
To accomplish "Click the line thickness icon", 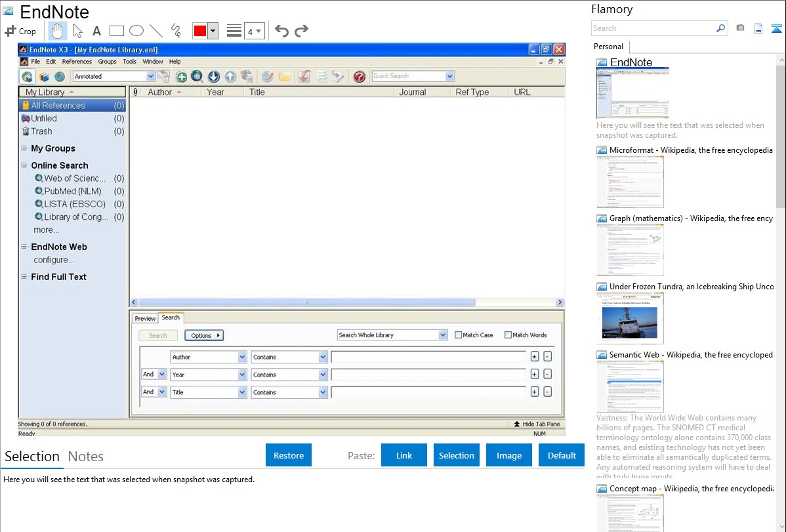I will [234, 31].
